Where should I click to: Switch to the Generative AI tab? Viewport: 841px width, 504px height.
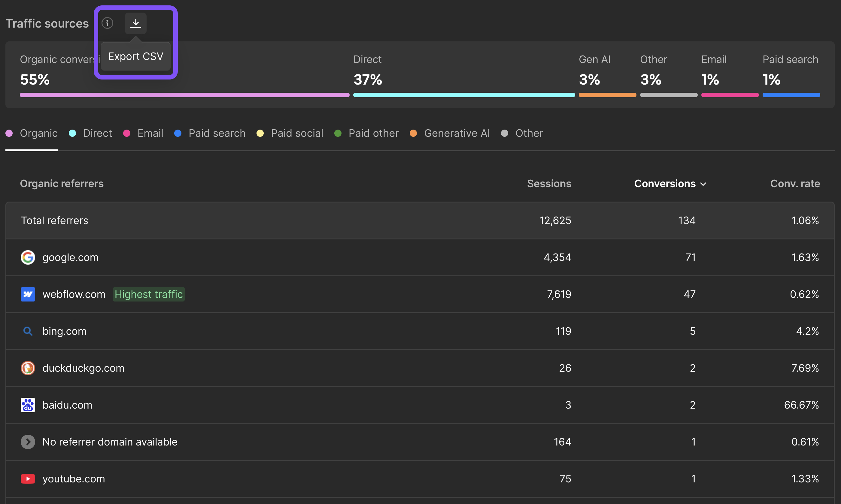pyautogui.click(x=457, y=133)
